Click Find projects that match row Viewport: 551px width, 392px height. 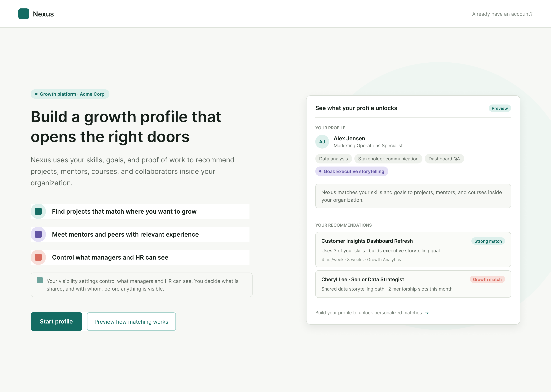[140, 212]
